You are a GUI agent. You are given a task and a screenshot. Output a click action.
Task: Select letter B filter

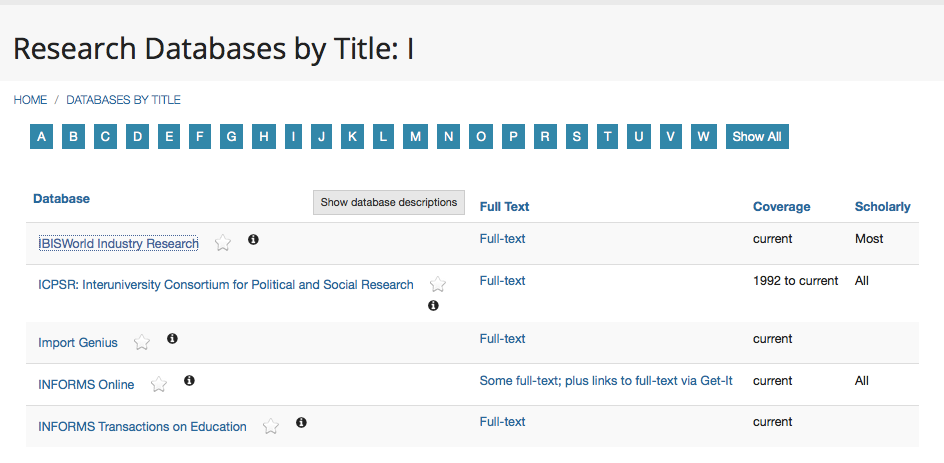73,137
